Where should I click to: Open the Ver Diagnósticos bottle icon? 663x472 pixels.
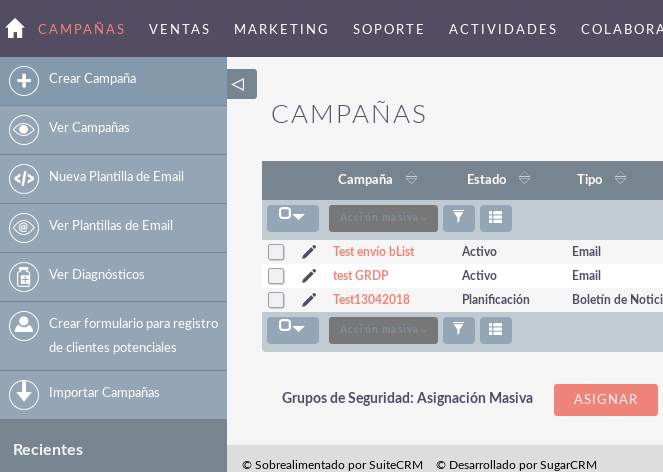pyautogui.click(x=24, y=277)
